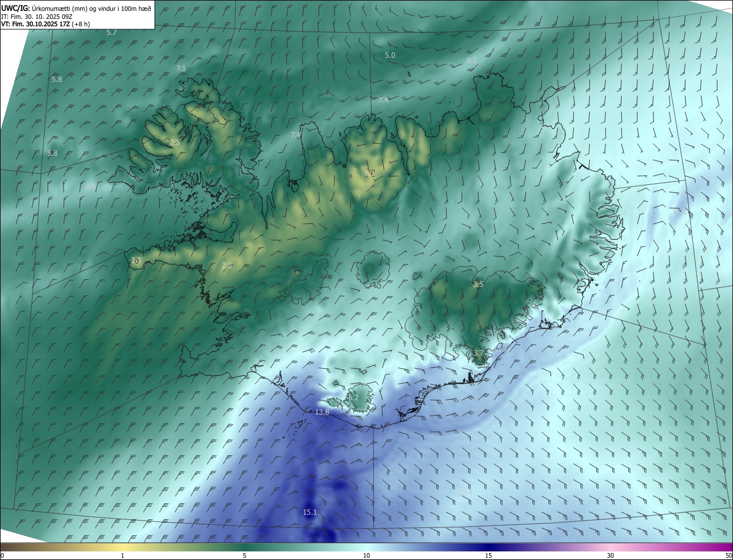Click the 7.1 value label on the map
The width and height of the screenshot is (733, 560).
[x=181, y=68]
